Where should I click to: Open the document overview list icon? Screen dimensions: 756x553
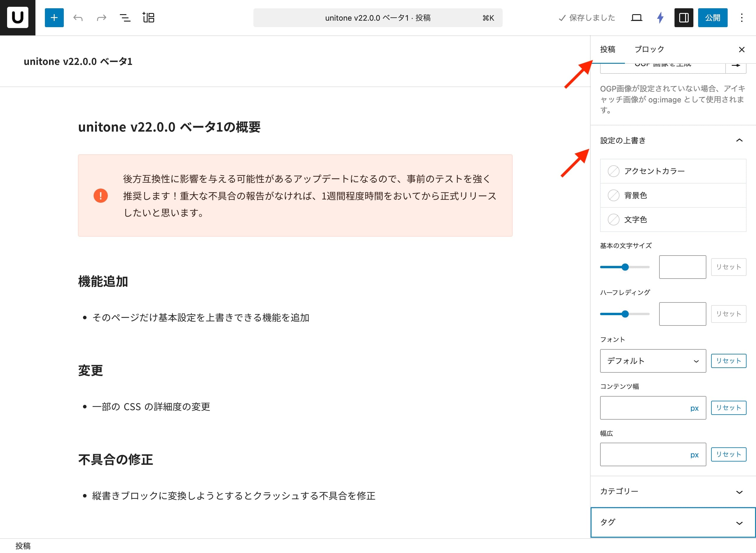coord(125,18)
